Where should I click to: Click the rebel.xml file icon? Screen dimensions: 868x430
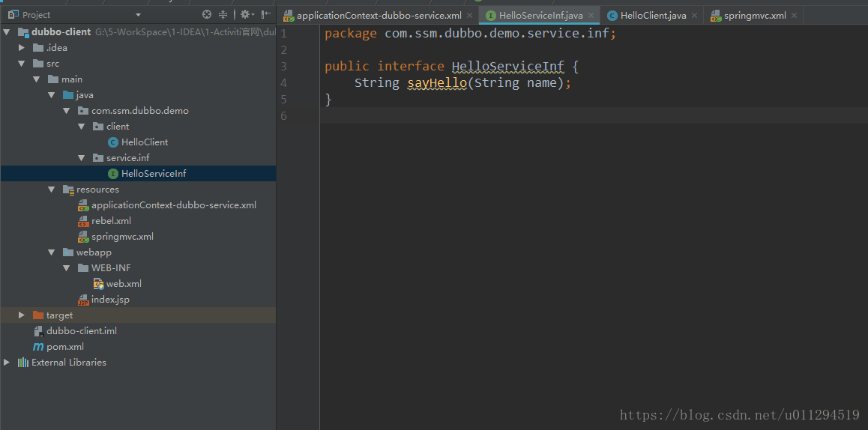(83, 221)
